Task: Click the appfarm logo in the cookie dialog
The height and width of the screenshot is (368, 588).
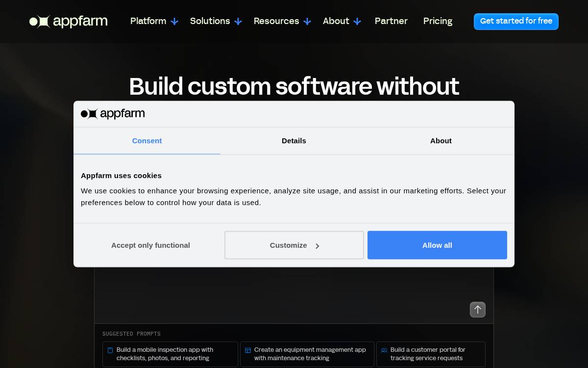Action: pos(113,114)
